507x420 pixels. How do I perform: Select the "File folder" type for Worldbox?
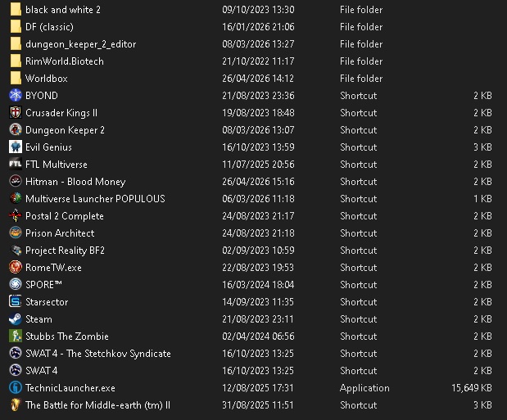pos(361,79)
